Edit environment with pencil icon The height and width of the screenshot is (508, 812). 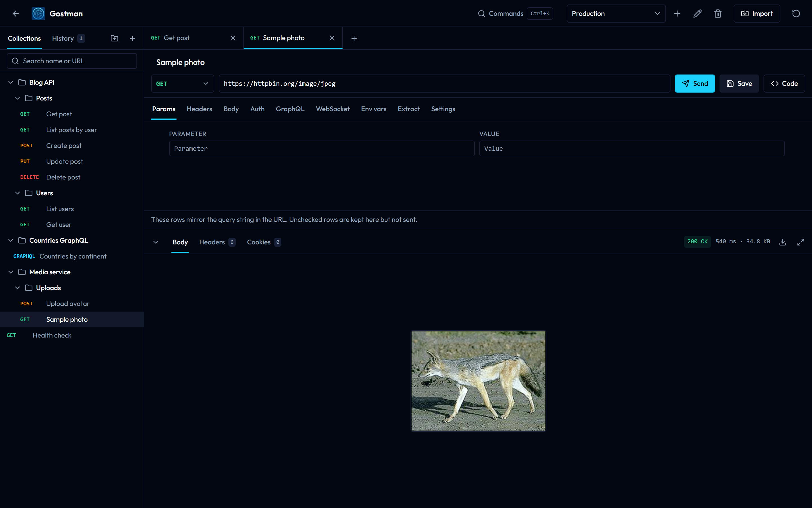[697, 14]
